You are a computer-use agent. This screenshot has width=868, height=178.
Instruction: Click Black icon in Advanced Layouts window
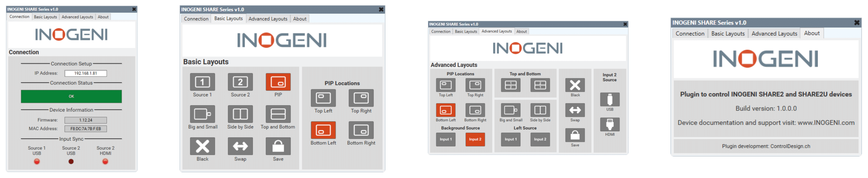point(575,85)
